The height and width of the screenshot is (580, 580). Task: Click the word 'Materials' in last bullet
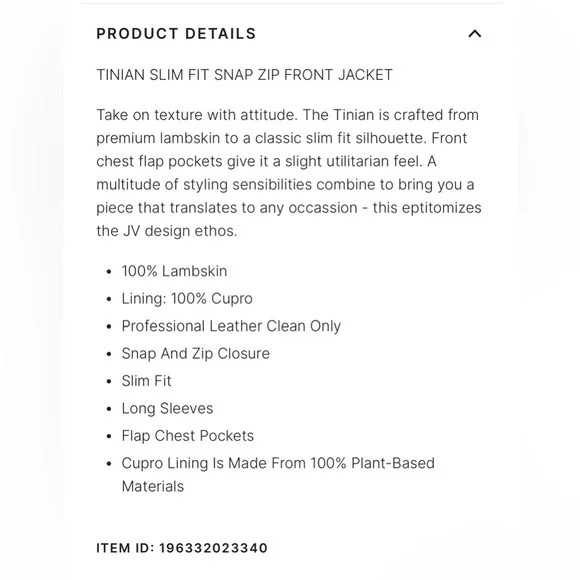tap(153, 486)
